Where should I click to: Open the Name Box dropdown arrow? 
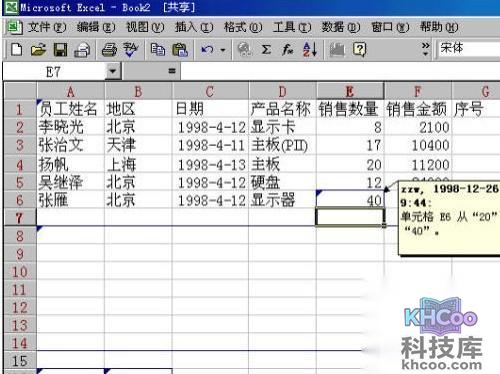point(113,71)
